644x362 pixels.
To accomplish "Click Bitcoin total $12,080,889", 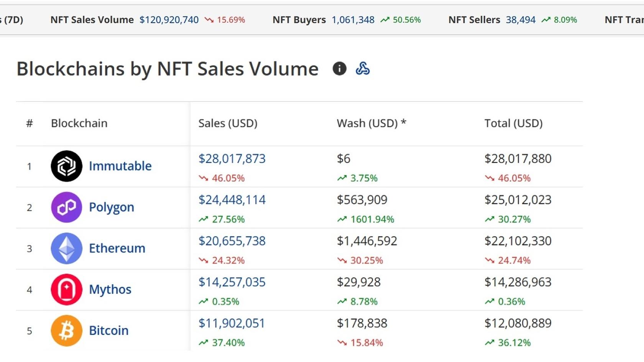I will click(x=518, y=323).
